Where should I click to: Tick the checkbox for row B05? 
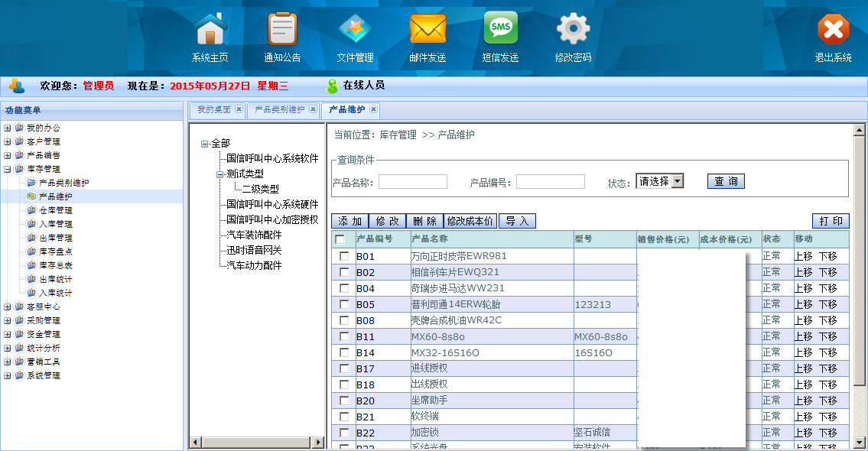click(344, 304)
